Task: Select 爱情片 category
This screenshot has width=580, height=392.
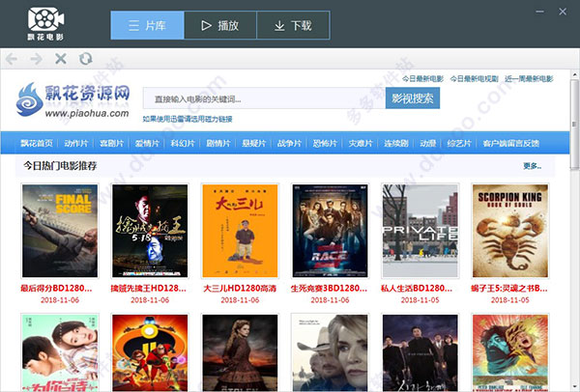Action: tap(147, 143)
